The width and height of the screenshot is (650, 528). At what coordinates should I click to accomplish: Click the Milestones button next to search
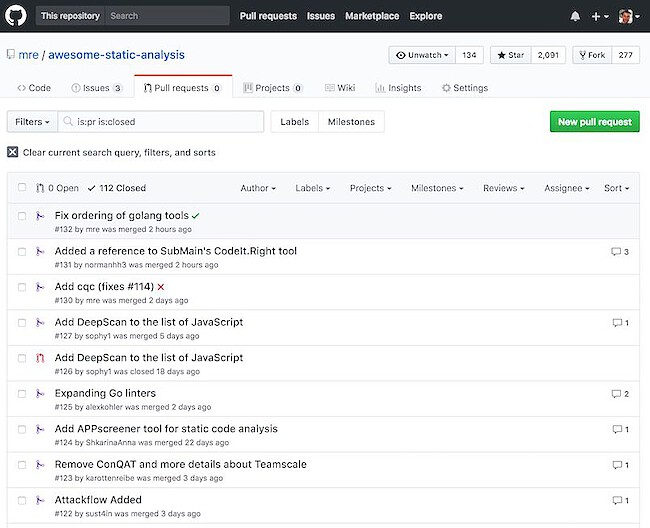click(x=351, y=121)
